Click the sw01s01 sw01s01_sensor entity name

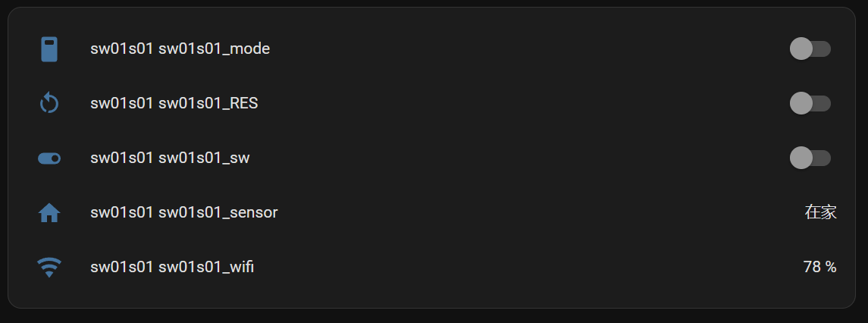(x=183, y=213)
